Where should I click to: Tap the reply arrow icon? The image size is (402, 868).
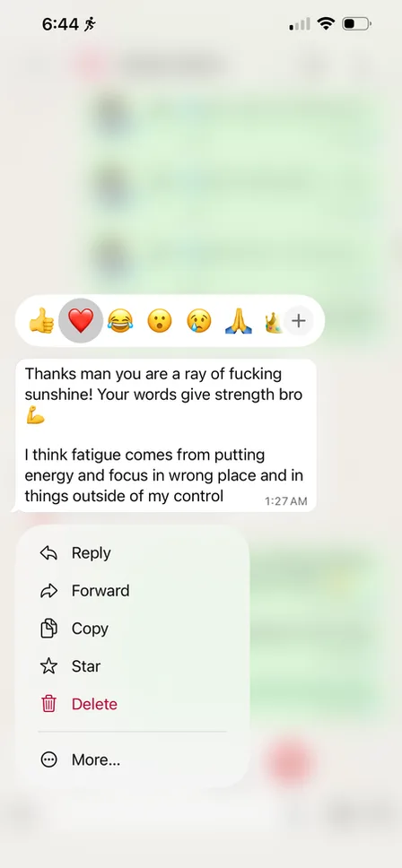point(48,553)
